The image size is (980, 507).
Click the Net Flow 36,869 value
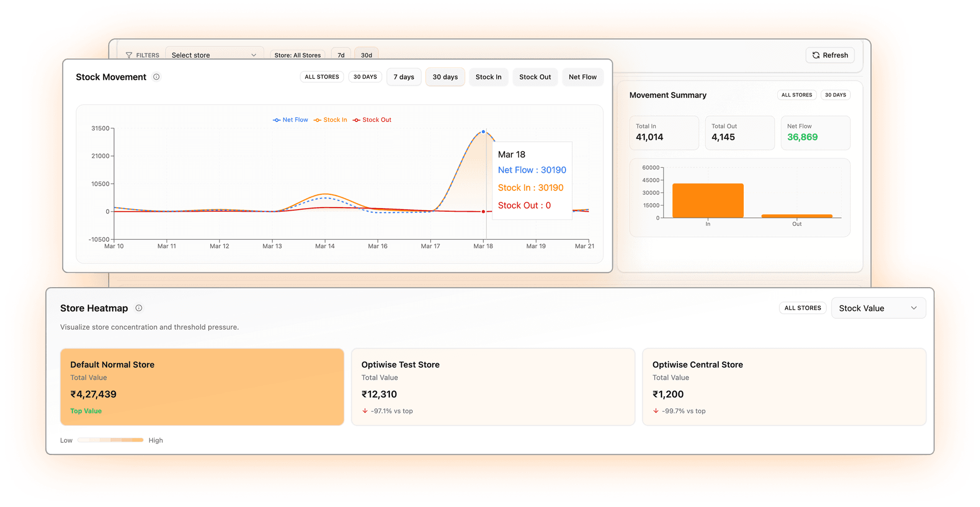point(802,137)
